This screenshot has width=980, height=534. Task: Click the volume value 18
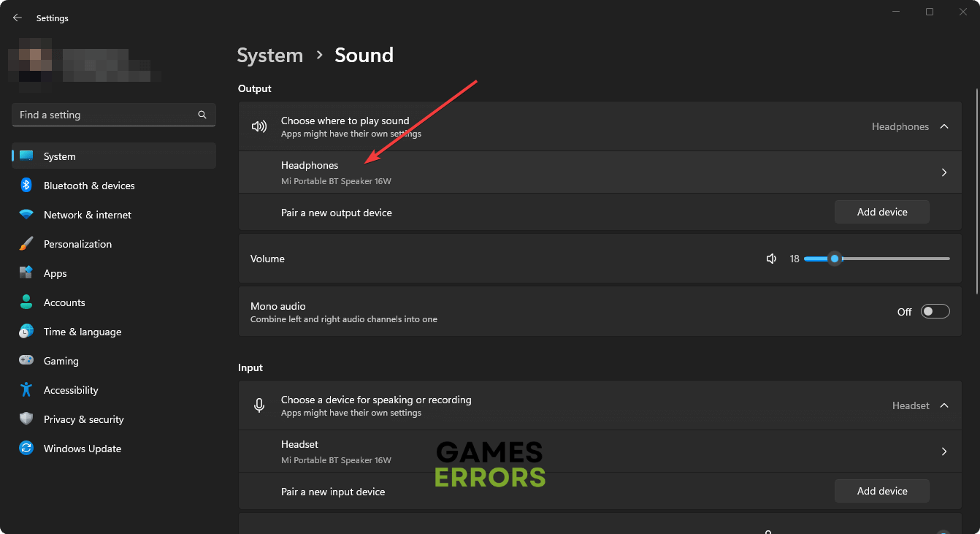point(795,259)
